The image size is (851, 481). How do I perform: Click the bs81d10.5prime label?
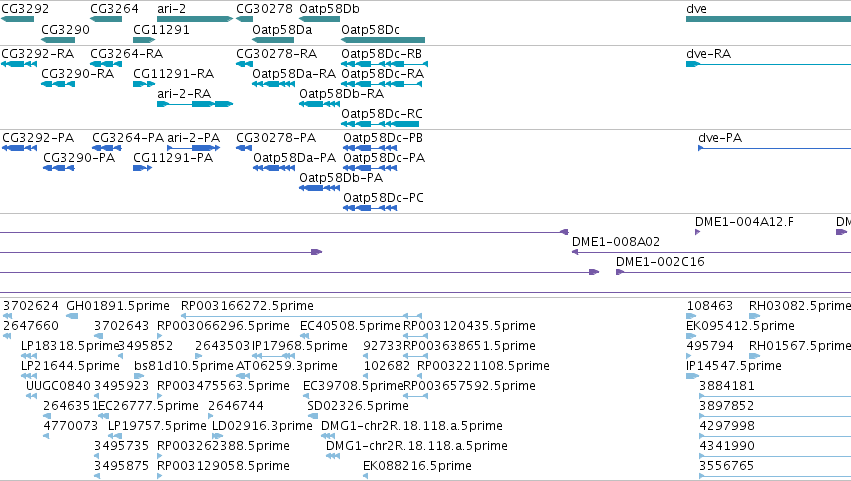pos(183,366)
